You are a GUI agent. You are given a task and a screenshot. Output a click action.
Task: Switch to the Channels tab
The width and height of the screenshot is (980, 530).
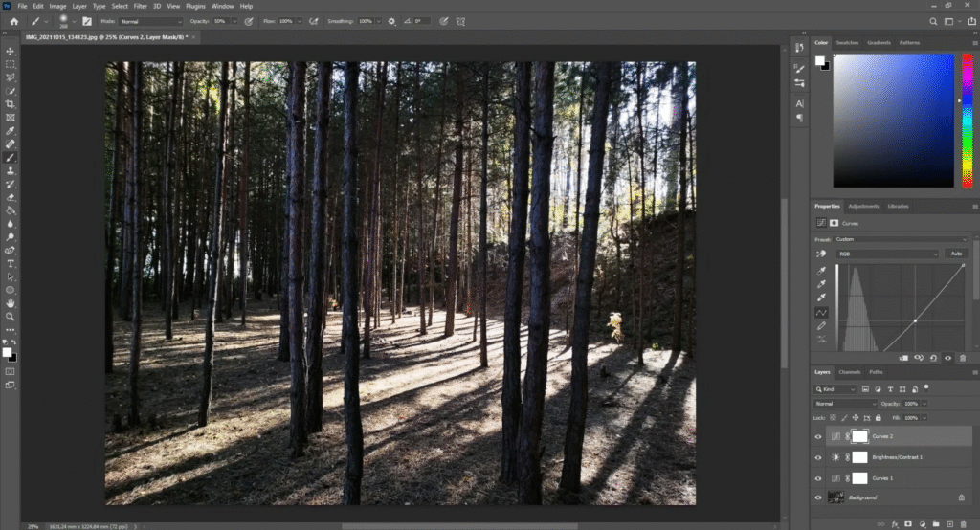tap(849, 372)
